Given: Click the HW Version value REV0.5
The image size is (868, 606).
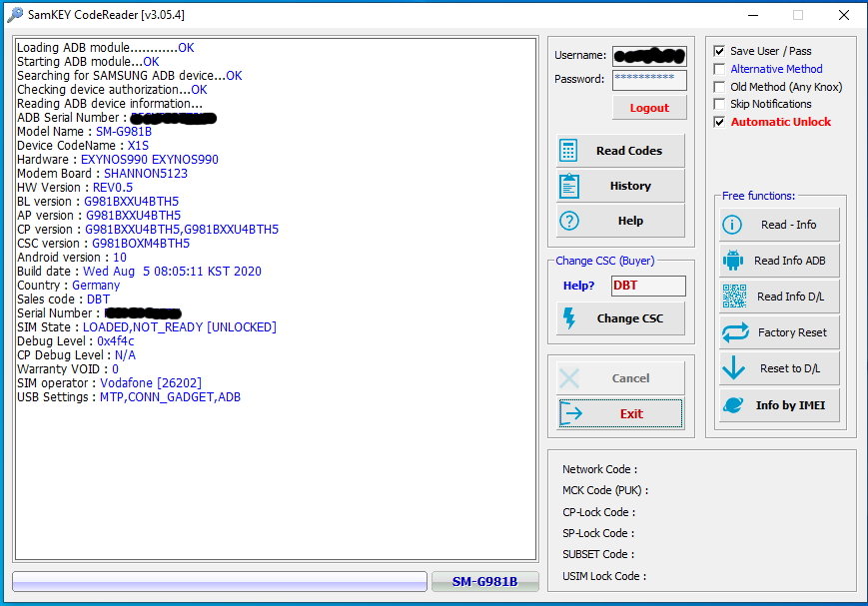Looking at the screenshot, I should 113,188.
